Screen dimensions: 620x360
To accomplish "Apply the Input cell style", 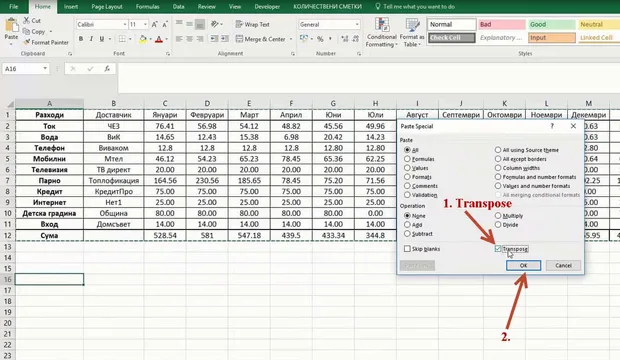I will [x=552, y=38].
